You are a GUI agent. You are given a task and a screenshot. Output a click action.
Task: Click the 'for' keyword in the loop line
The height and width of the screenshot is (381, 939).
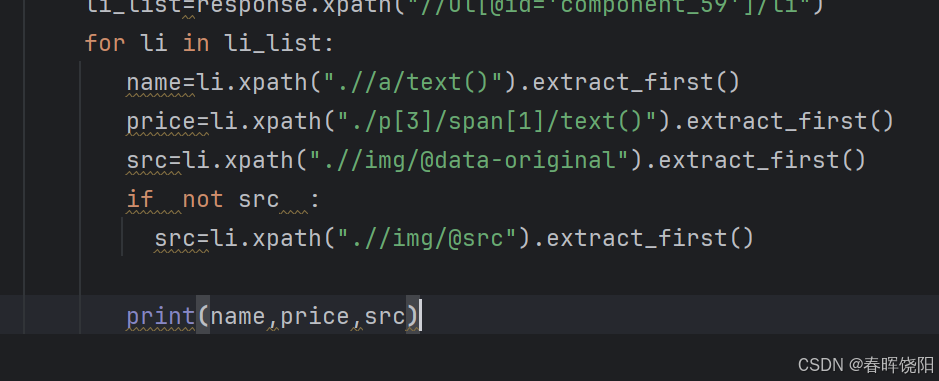click(x=105, y=43)
